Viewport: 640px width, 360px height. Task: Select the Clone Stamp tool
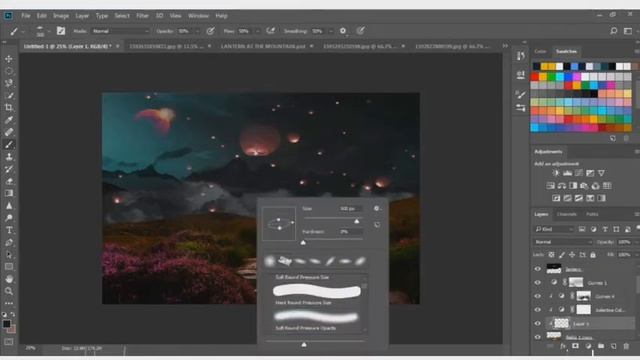coord(9,157)
